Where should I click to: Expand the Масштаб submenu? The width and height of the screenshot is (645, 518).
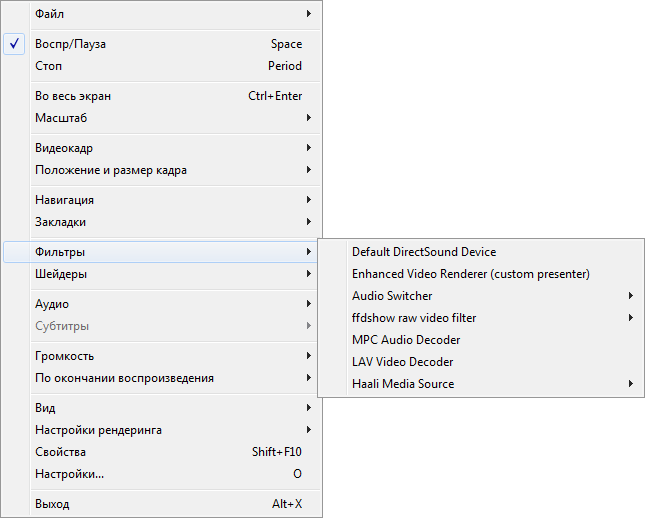[x=61, y=118]
